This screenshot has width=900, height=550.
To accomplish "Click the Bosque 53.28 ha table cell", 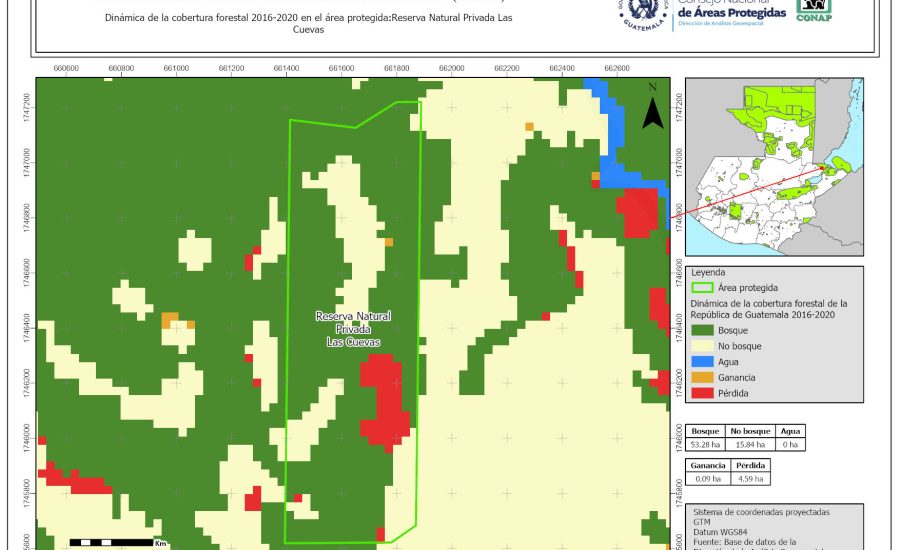I will coord(708,444).
